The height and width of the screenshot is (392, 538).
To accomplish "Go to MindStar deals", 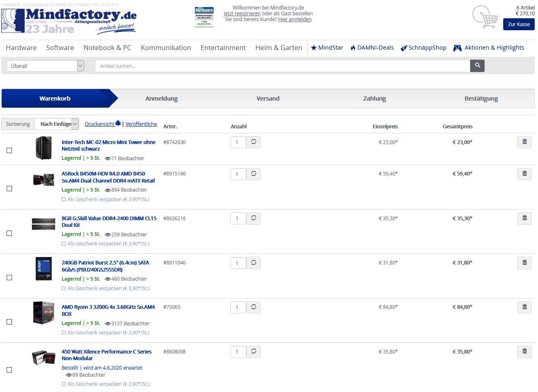I will tap(327, 48).
